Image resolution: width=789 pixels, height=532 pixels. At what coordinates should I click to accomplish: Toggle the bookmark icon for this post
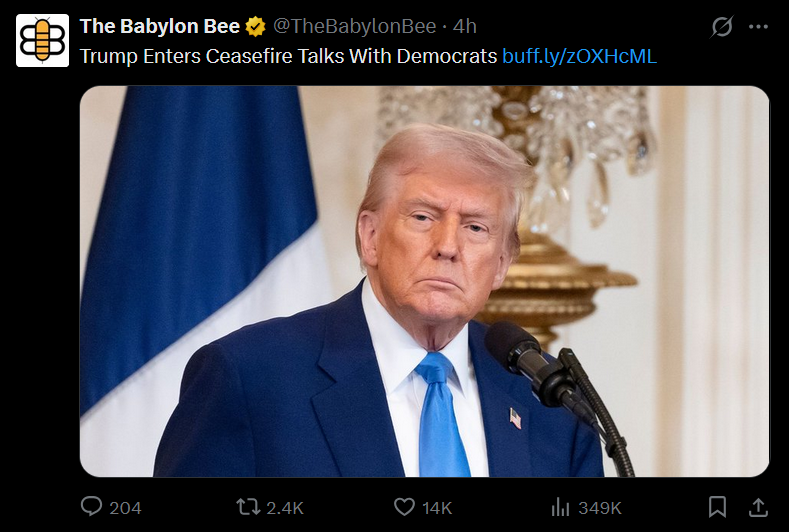tap(717, 507)
